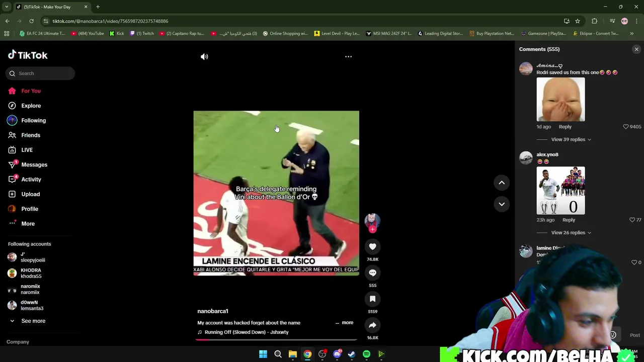Screen dimensions: 644x362
Task: Show more bookmarks with chevron
Action: (631, 34)
